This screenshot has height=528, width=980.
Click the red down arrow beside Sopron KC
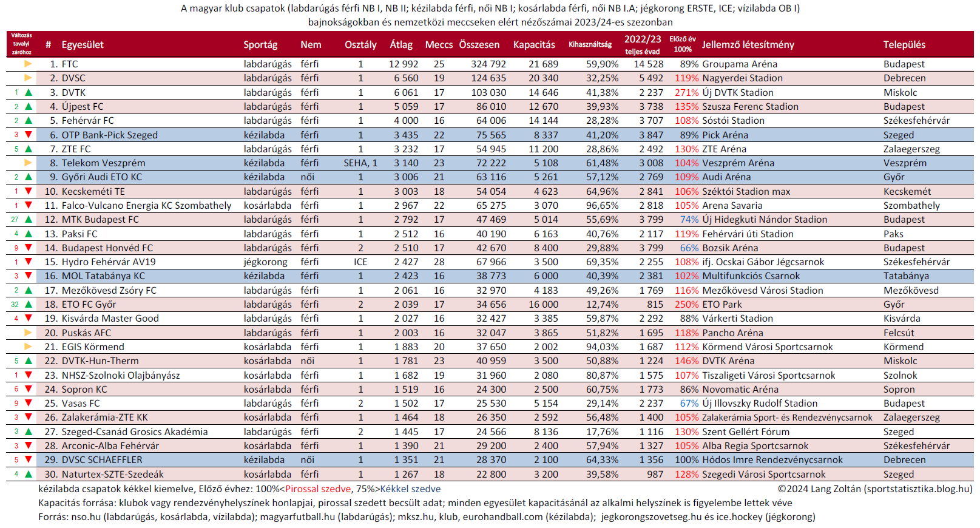pyautogui.click(x=28, y=389)
